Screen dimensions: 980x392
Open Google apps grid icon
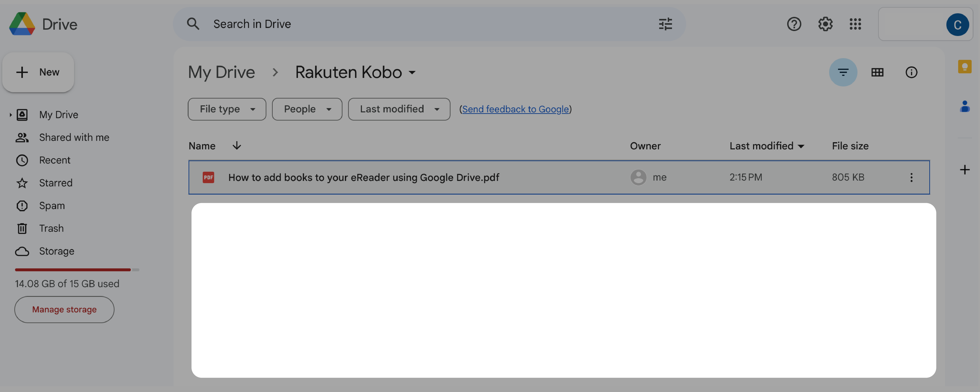tap(856, 24)
